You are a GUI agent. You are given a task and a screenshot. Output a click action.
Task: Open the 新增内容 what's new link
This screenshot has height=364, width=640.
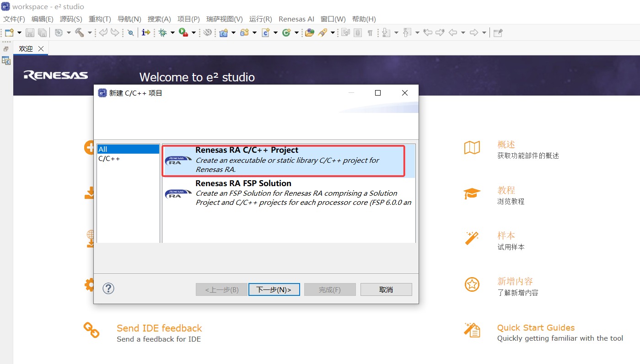tap(515, 281)
